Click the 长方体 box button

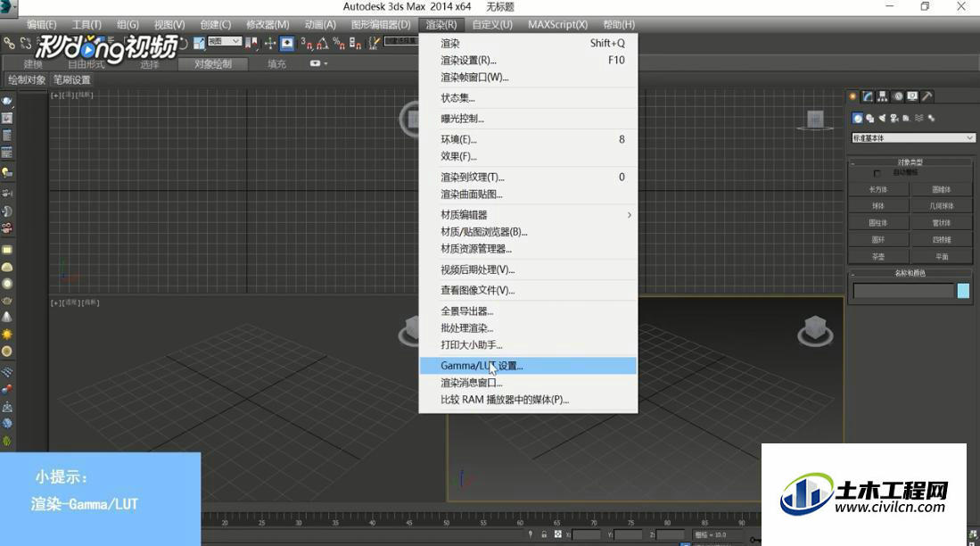(x=878, y=189)
